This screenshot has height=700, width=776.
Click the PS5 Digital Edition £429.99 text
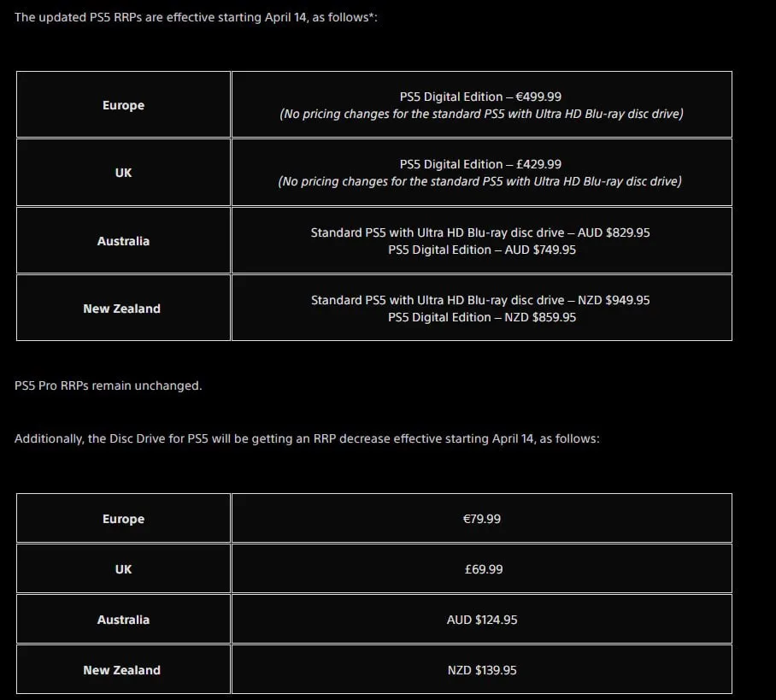(480, 164)
